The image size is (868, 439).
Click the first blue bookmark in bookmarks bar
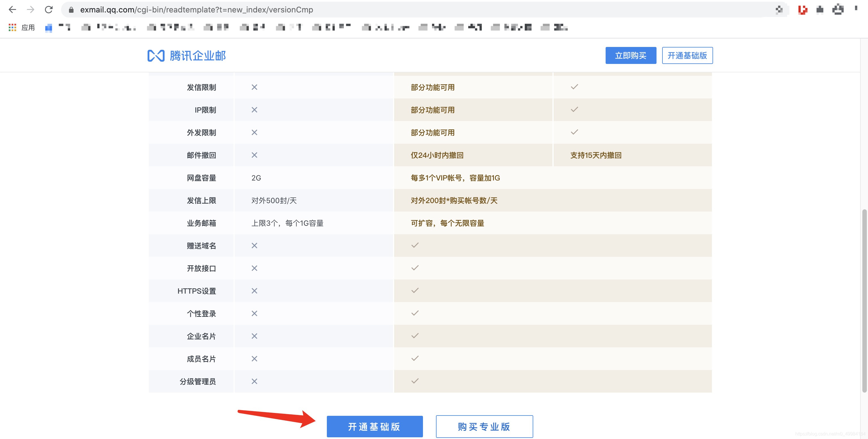pos(49,28)
